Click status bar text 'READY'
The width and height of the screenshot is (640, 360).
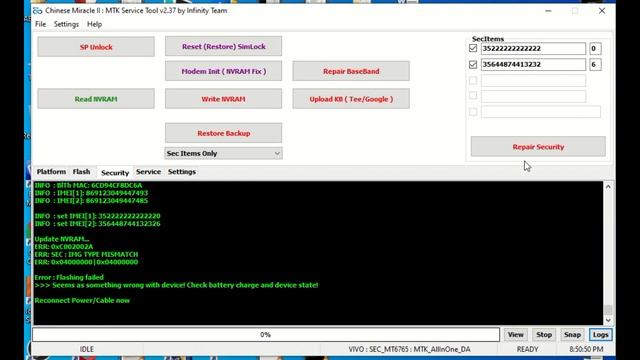pos(527,349)
